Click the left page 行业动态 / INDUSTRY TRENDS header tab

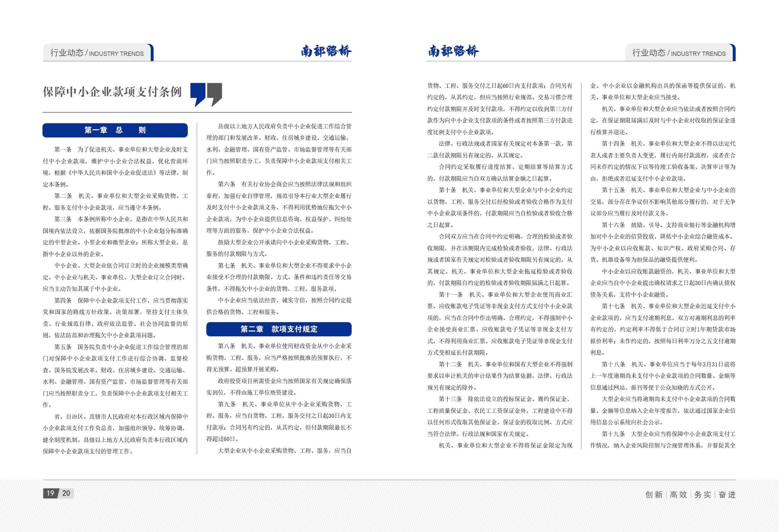[x=98, y=53]
